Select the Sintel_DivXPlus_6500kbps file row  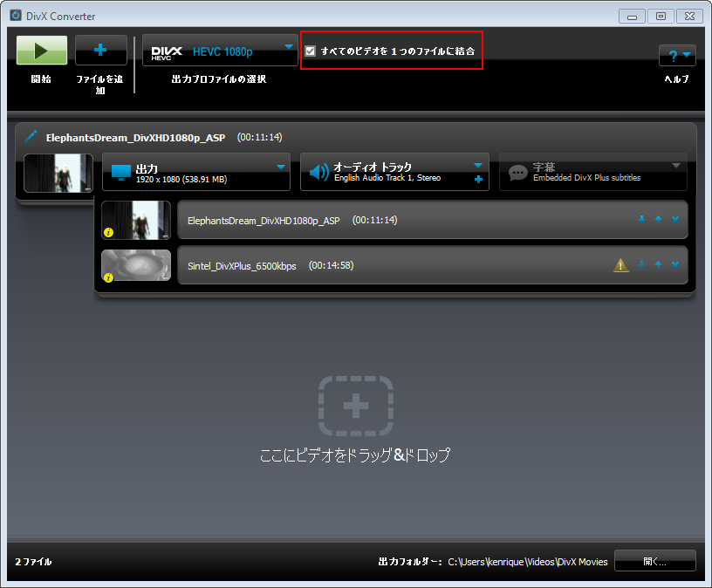click(432, 265)
